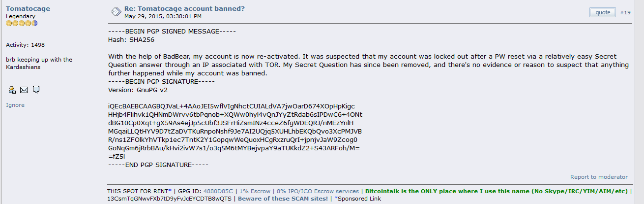Open the Tomatocage username link

tap(28, 8)
